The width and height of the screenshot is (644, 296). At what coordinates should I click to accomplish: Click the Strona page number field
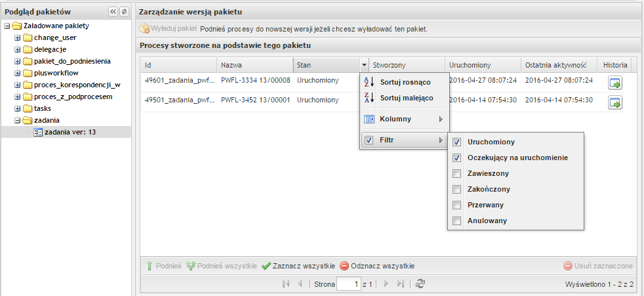pos(348,284)
